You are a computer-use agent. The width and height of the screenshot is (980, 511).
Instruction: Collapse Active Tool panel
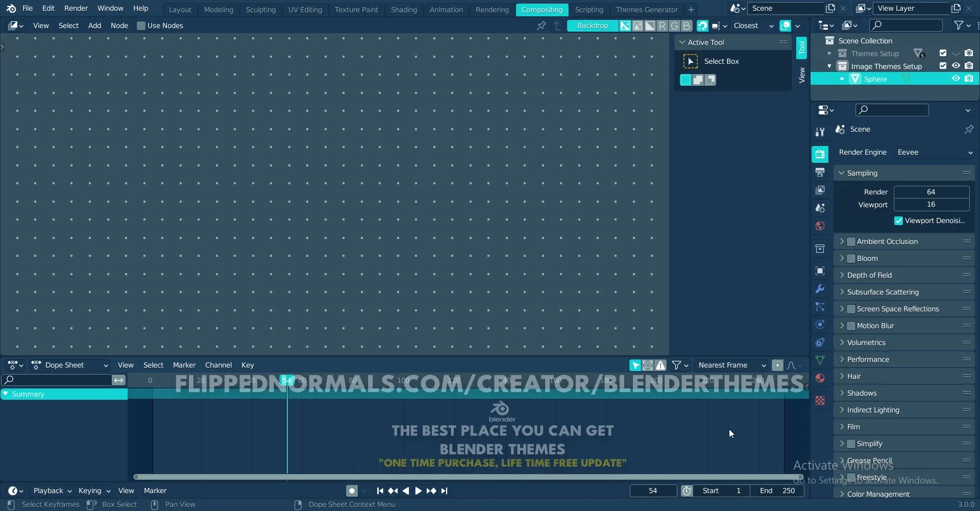pyautogui.click(x=682, y=42)
